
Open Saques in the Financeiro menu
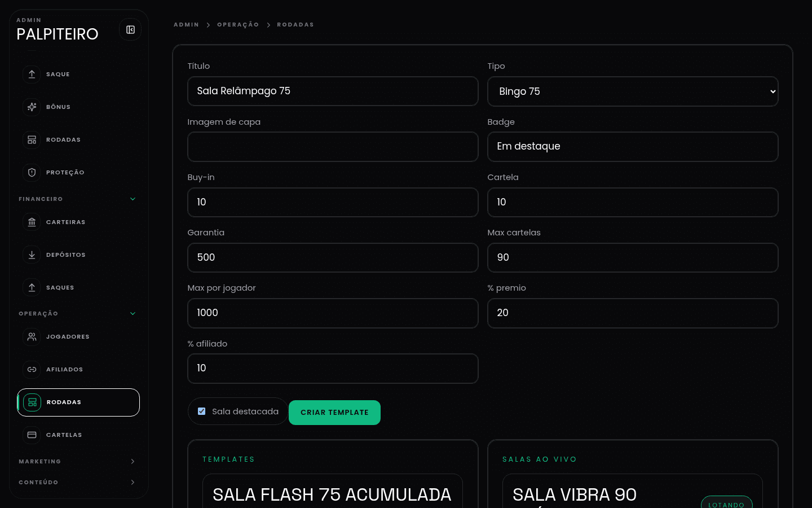60,288
